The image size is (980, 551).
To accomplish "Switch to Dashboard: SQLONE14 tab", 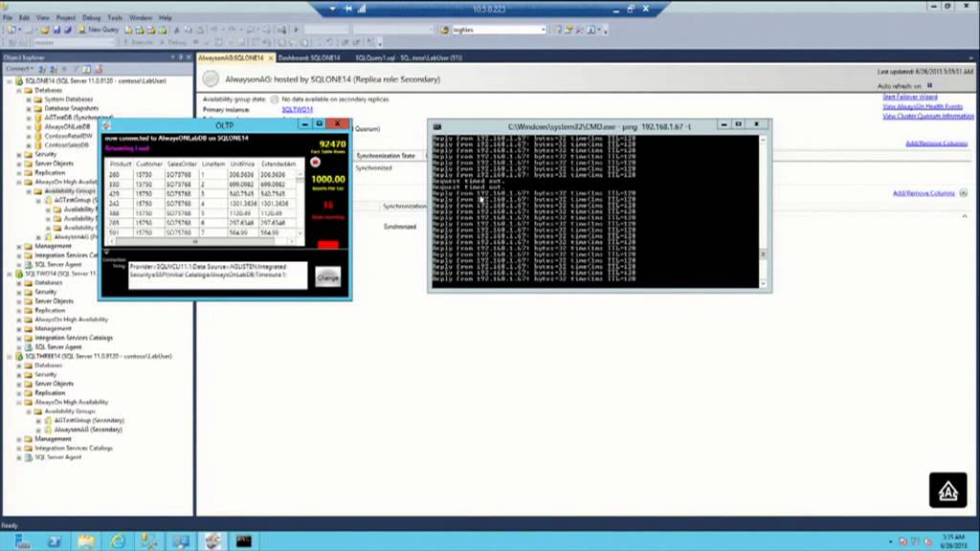I will tap(309, 57).
